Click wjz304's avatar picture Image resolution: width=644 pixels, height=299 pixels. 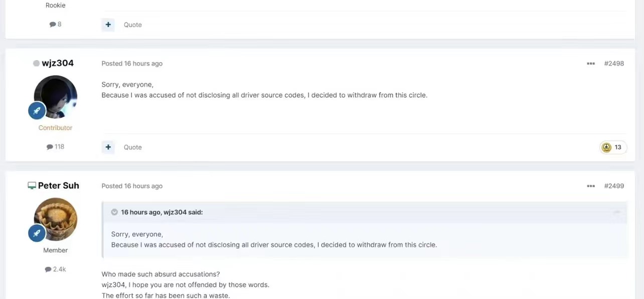(56, 97)
